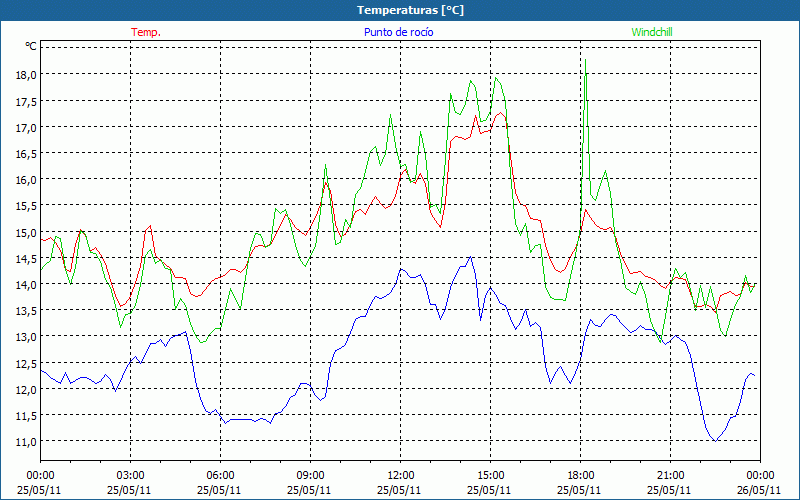800x500 pixels.
Task: Click the 15:00 time axis label
Action: tap(490, 476)
